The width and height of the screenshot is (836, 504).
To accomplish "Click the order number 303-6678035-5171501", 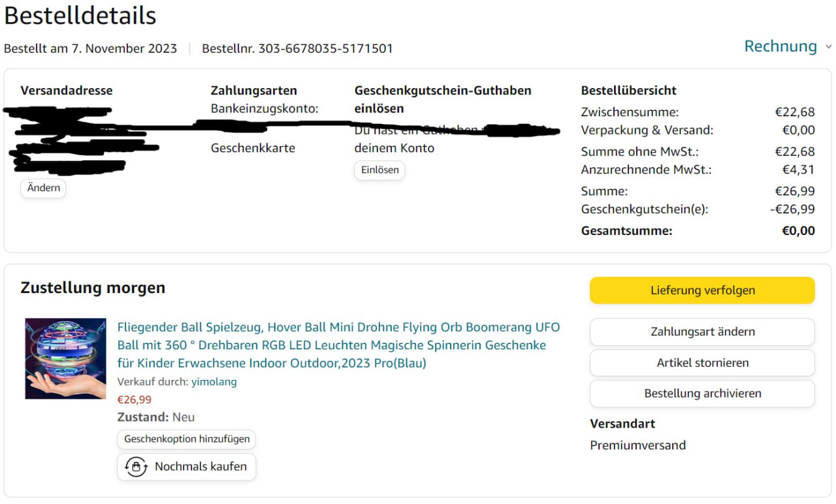I will pos(325,48).
